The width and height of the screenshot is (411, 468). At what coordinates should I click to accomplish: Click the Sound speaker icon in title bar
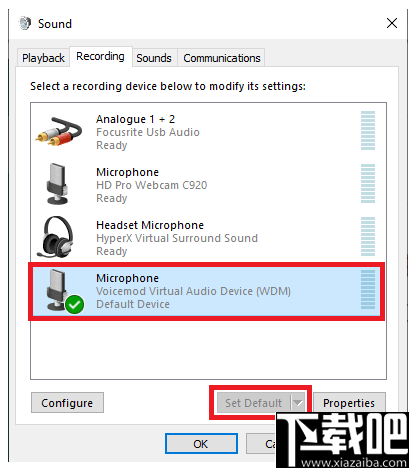tap(25, 23)
